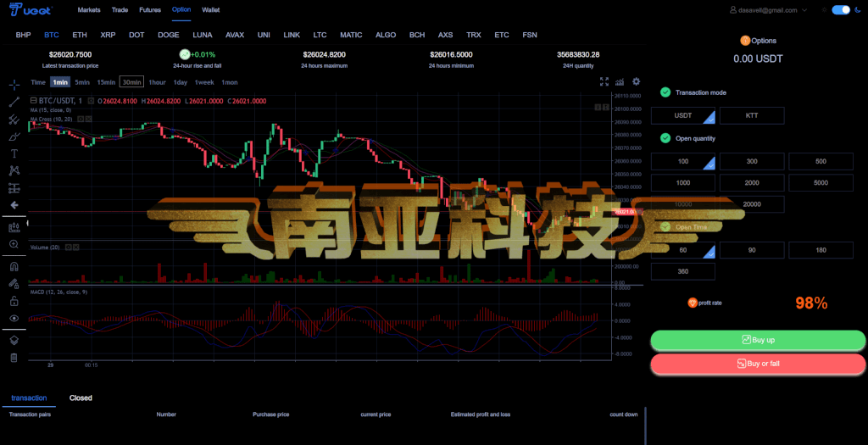Image resolution: width=868 pixels, height=445 pixels.
Task: Enter fullscreen chart mode
Action: [604, 82]
